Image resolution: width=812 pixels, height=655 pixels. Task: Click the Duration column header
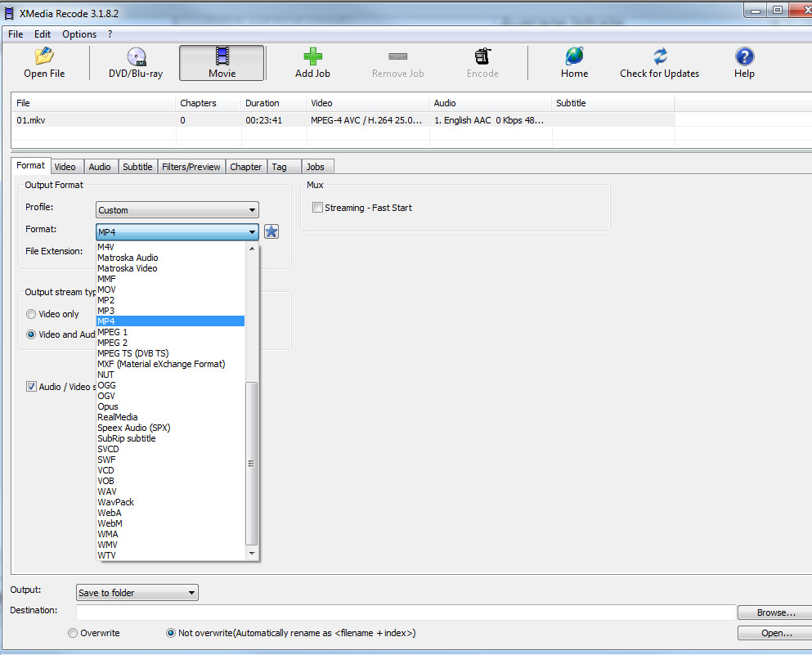pos(273,103)
